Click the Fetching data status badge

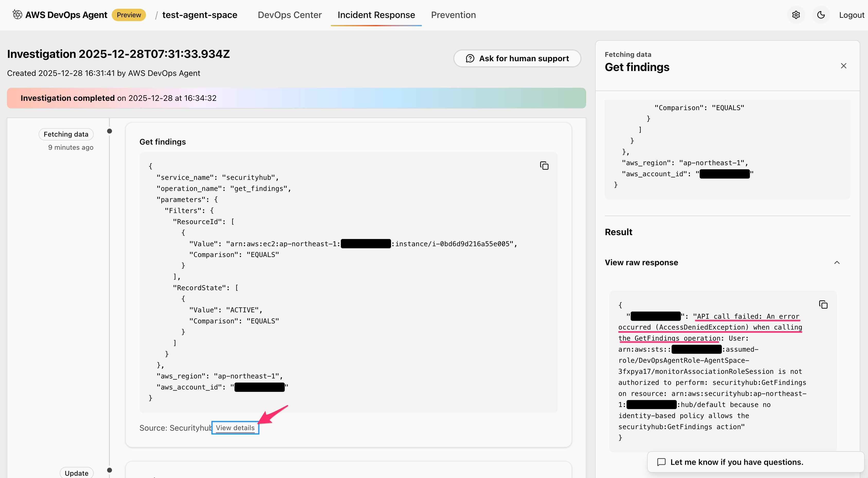tap(66, 134)
